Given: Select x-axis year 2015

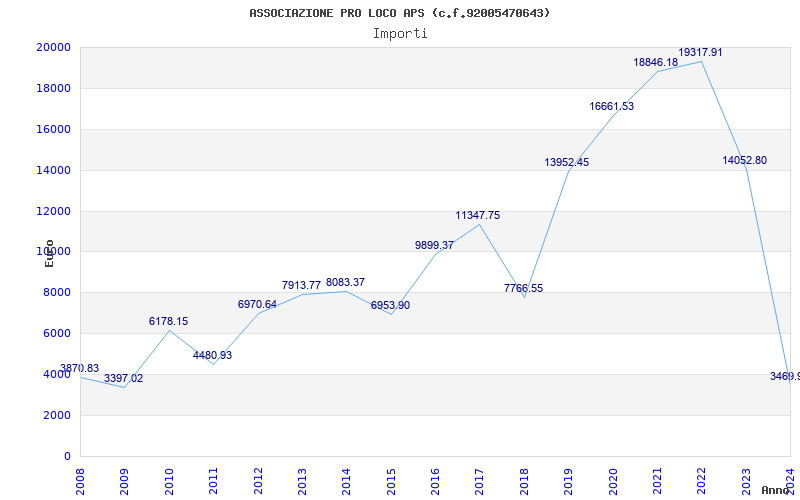Looking at the screenshot, I should click(x=391, y=481).
